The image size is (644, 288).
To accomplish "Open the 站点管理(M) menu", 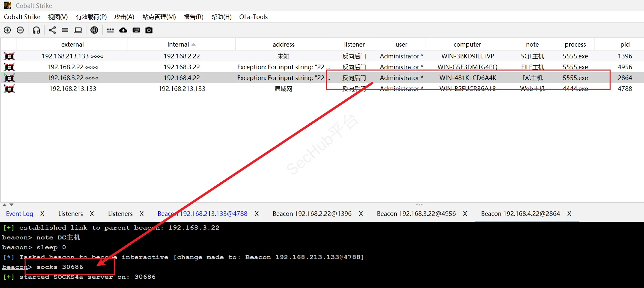I will point(159,17).
